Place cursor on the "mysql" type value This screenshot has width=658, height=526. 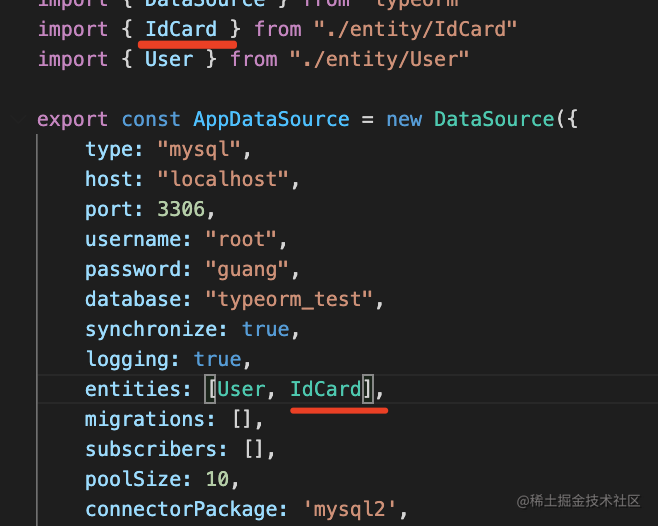(200, 149)
